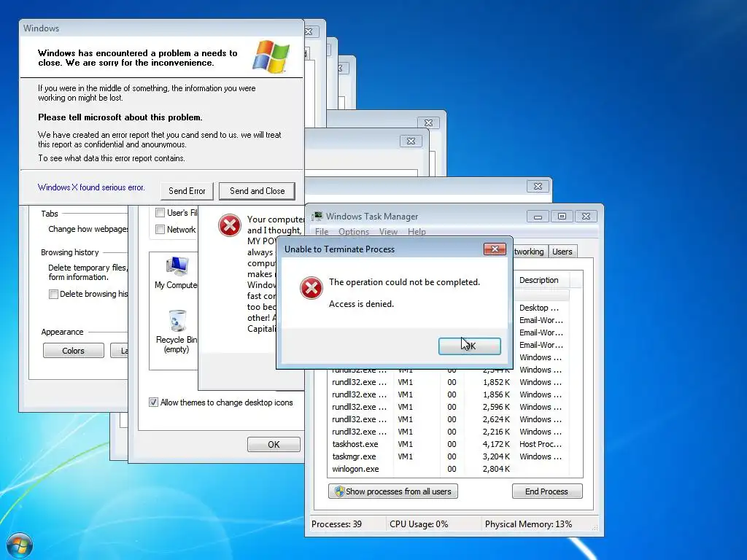Click the Windows flag logo in error dialog
Screen dimensions: 747x560
(x=271, y=56)
